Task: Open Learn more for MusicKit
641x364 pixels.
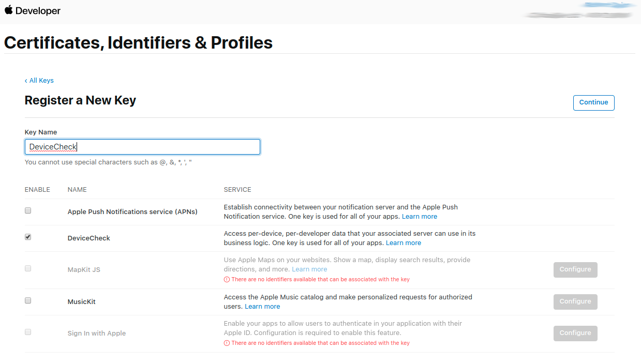Action: (x=262, y=306)
